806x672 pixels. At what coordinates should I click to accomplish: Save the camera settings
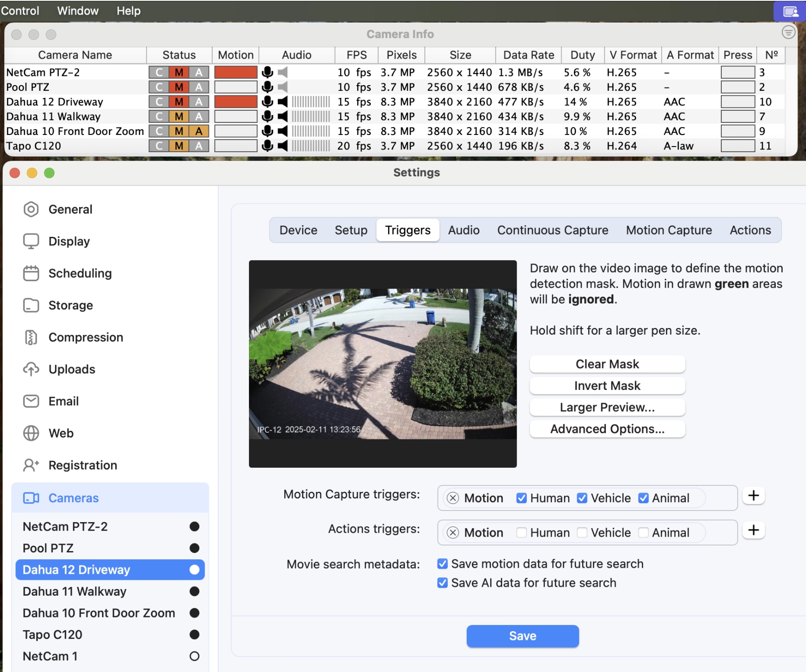[x=523, y=636]
